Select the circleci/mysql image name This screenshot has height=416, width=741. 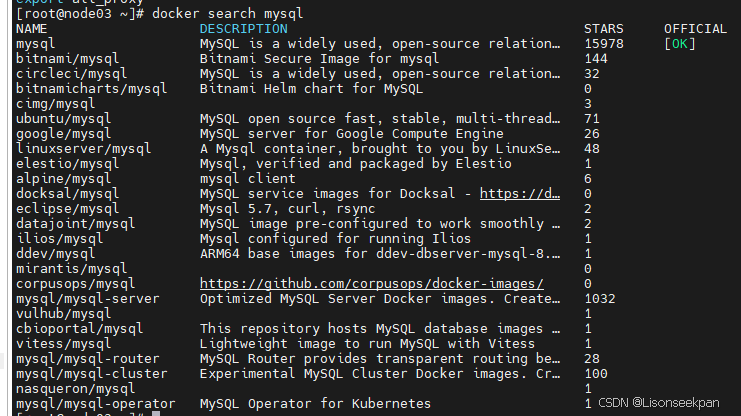click(71, 74)
